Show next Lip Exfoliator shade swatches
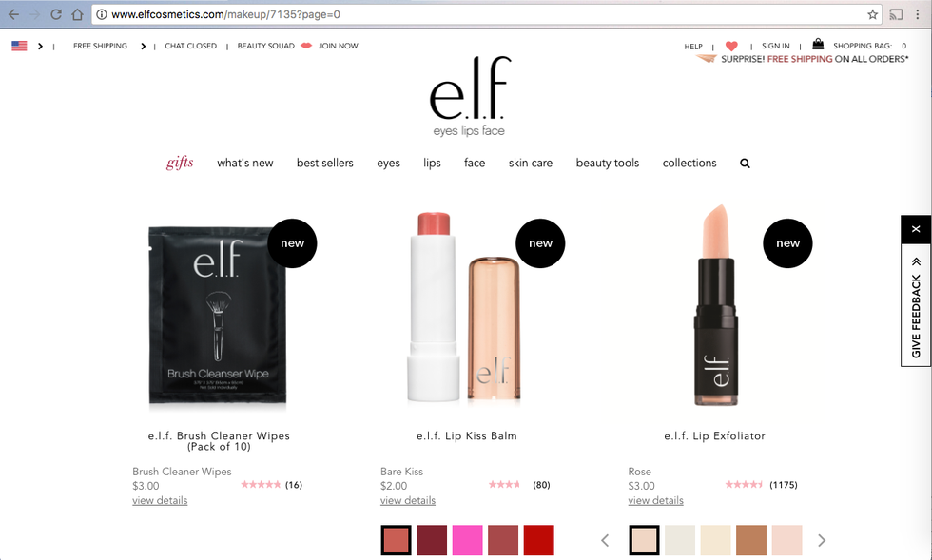Screen dimensions: 932x560 pos(822,540)
